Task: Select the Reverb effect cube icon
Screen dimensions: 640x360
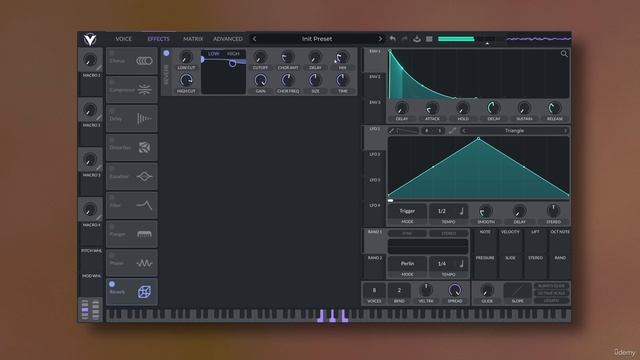Action: tap(144, 291)
